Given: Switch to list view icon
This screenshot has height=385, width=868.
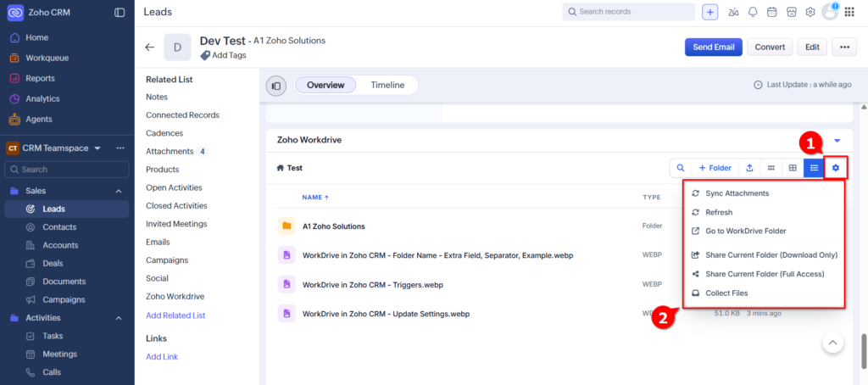Looking at the screenshot, I should (x=814, y=168).
